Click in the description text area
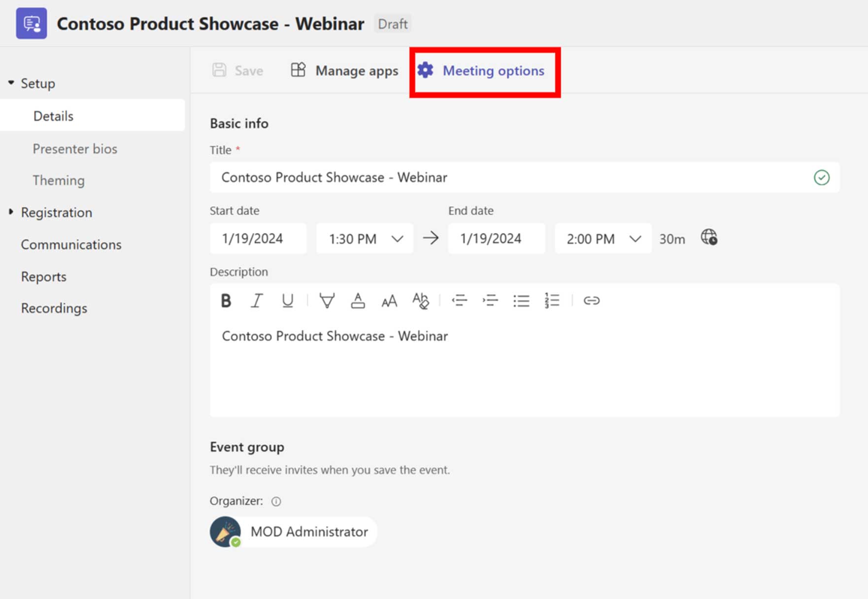868x599 pixels. (x=525, y=367)
